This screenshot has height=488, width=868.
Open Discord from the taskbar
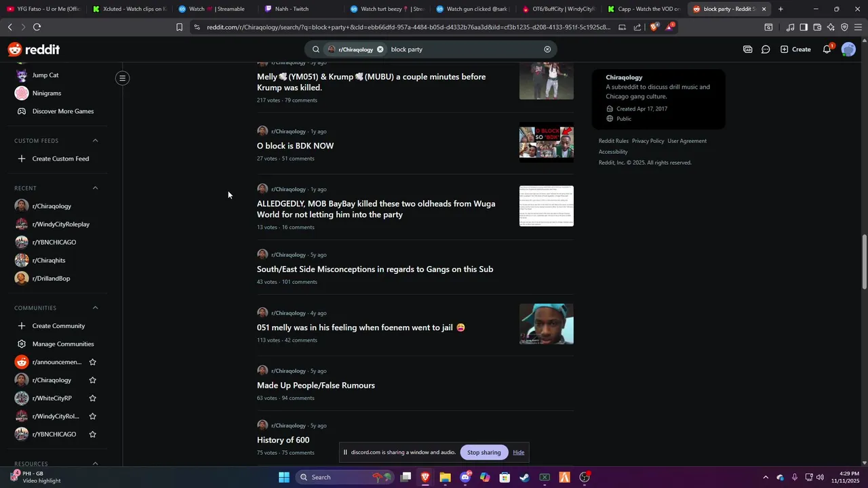tap(465, 477)
